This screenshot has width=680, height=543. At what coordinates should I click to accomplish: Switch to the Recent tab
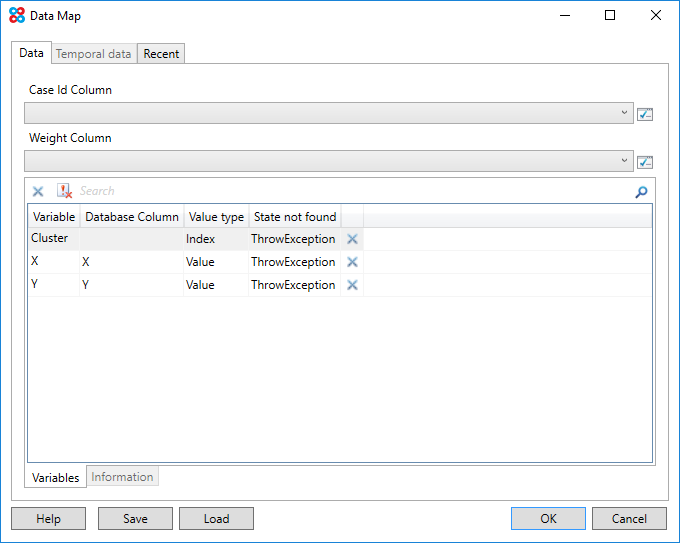[161, 54]
